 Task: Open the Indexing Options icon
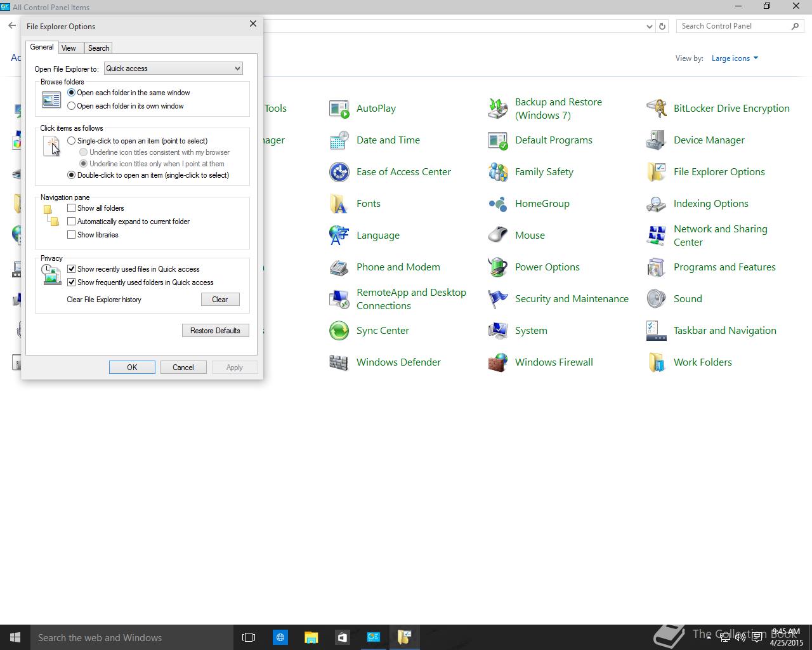[656, 204]
